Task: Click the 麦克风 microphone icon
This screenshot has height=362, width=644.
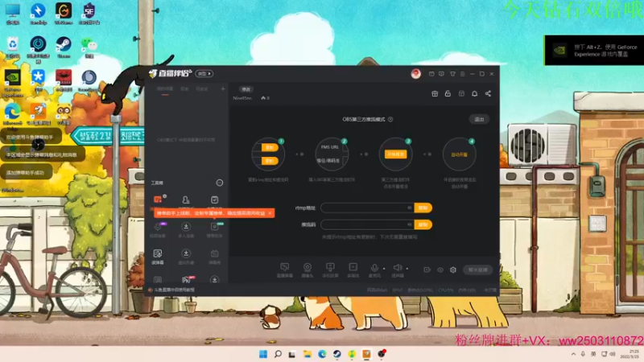Action: click(374, 268)
